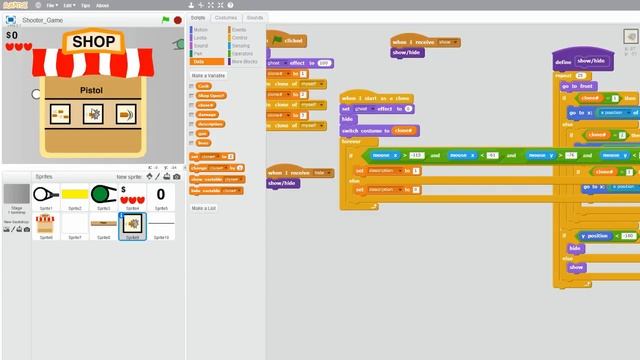This screenshot has width=640, height=360.
Task: Select Looks block category
Action: coord(199,38)
